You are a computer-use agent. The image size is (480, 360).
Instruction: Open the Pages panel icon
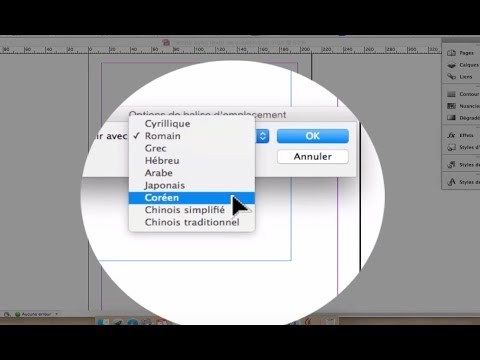pos(451,53)
